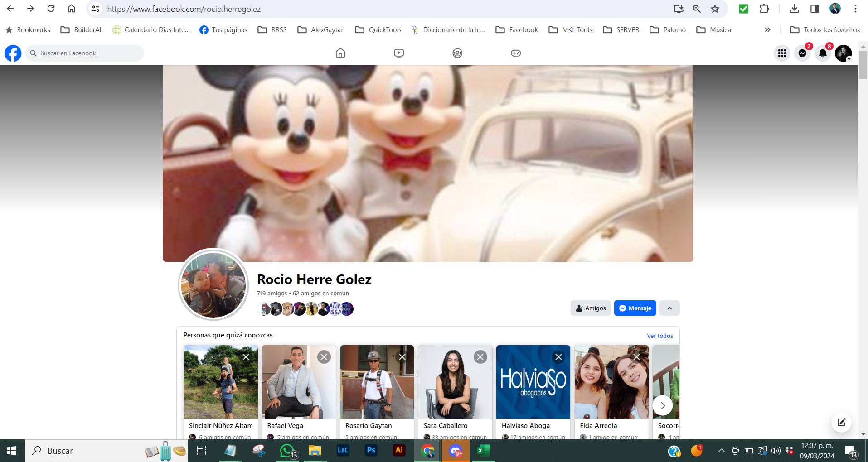Screen dimensions: 868x462
Task: Open the Facebook Video tab icon
Action: click(x=399, y=53)
